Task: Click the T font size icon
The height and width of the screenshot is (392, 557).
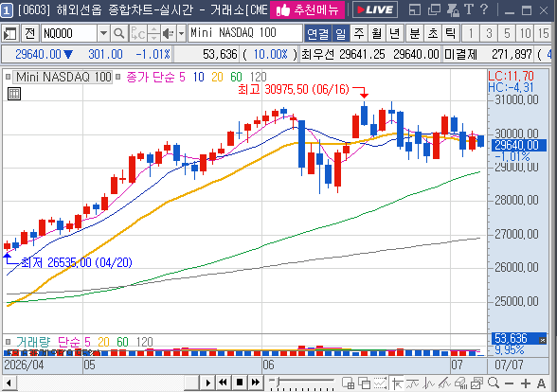Action: 469,9
